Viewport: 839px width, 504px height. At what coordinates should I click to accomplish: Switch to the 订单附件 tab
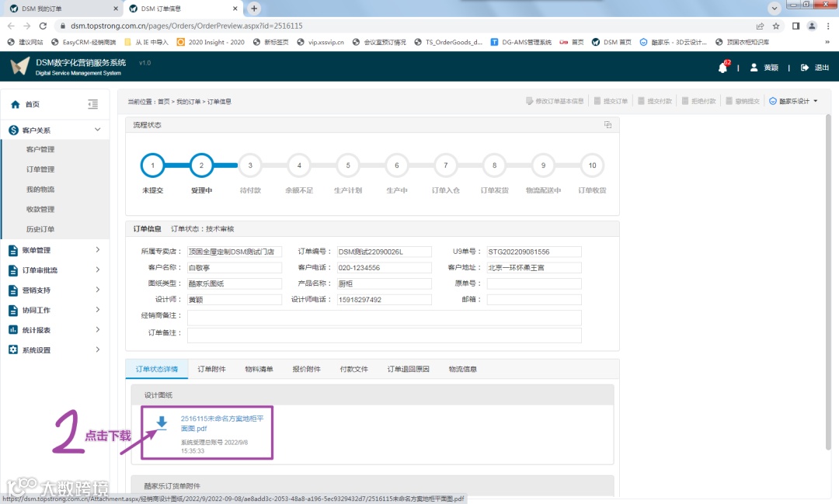(x=211, y=369)
